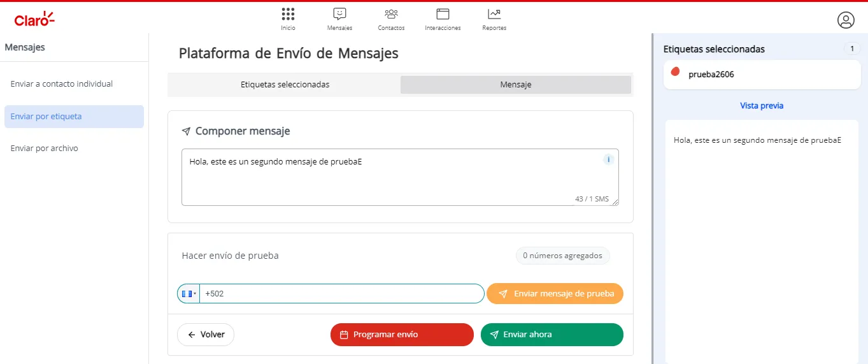Screen dimensions: 868x364
Task: Click the Volver button
Action: tap(206, 335)
